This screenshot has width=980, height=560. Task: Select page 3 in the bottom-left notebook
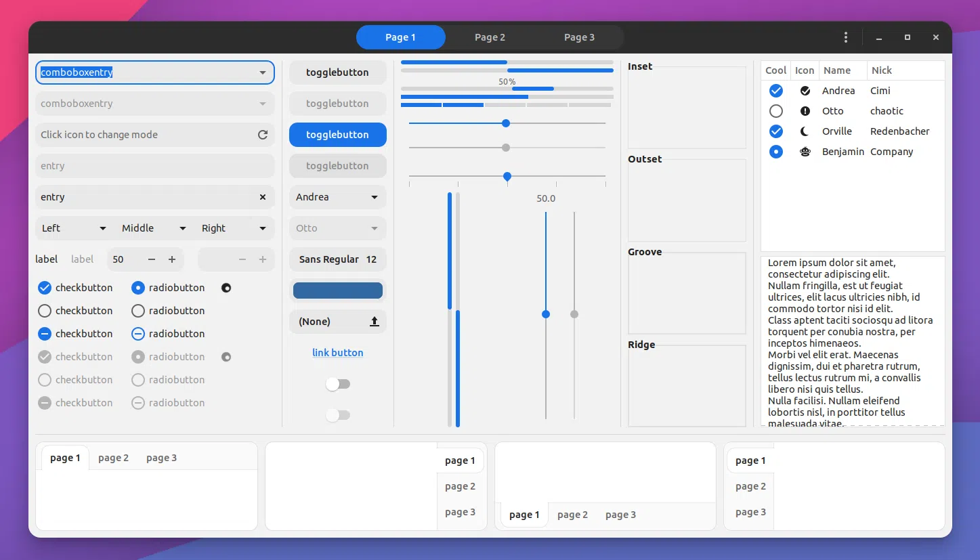click(161, 458)
